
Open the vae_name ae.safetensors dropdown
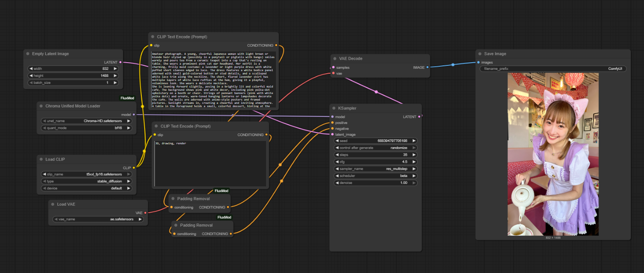pyautogui.click(x=98, y=219)
